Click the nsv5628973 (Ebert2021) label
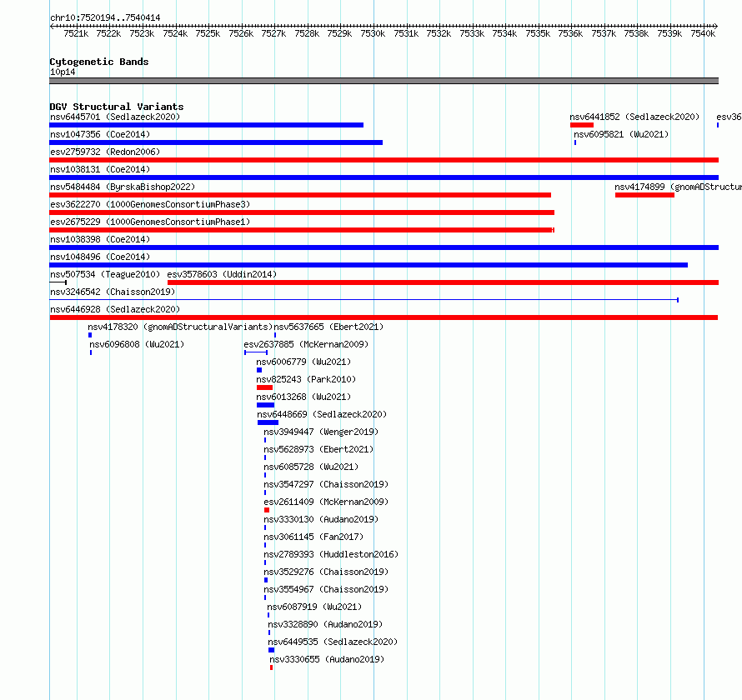Image resolution: width=742 pixels, height=700 pixels. coord(318,449)
